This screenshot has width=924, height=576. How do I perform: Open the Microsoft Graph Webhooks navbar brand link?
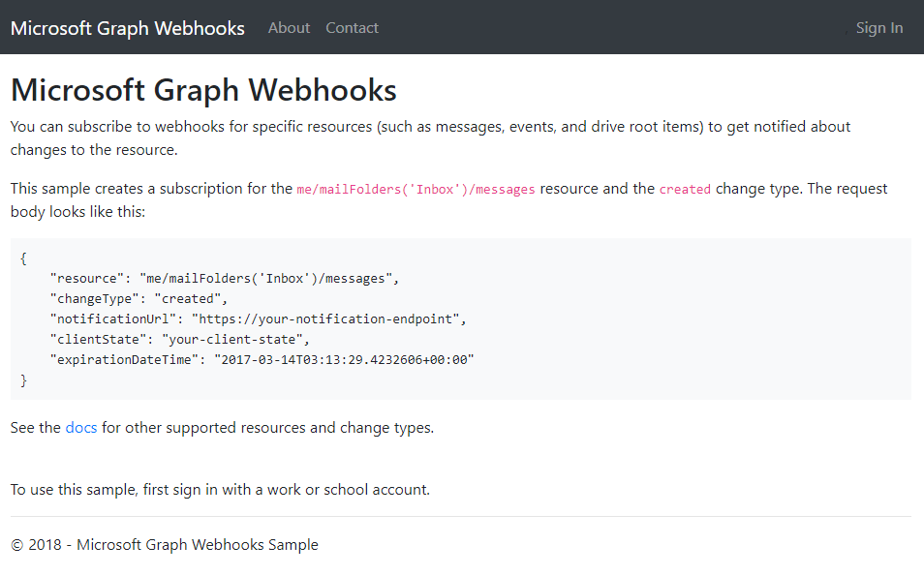coord(127,28)
